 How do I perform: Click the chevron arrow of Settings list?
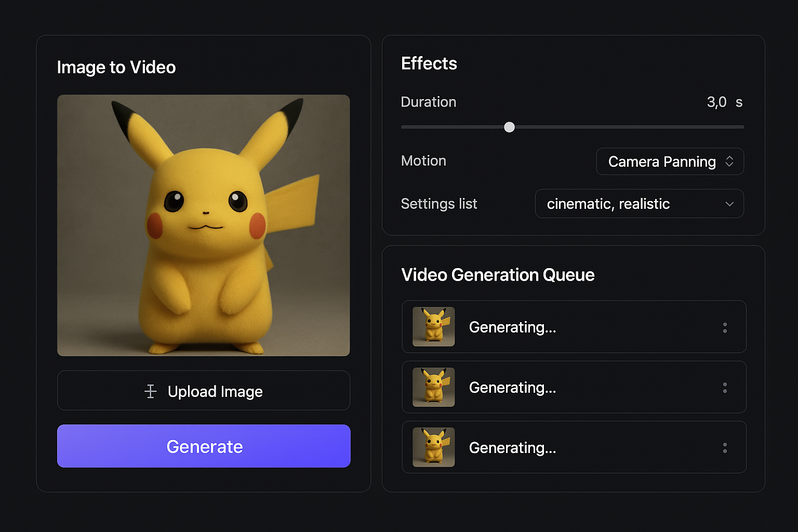click(x=729, y=204)
